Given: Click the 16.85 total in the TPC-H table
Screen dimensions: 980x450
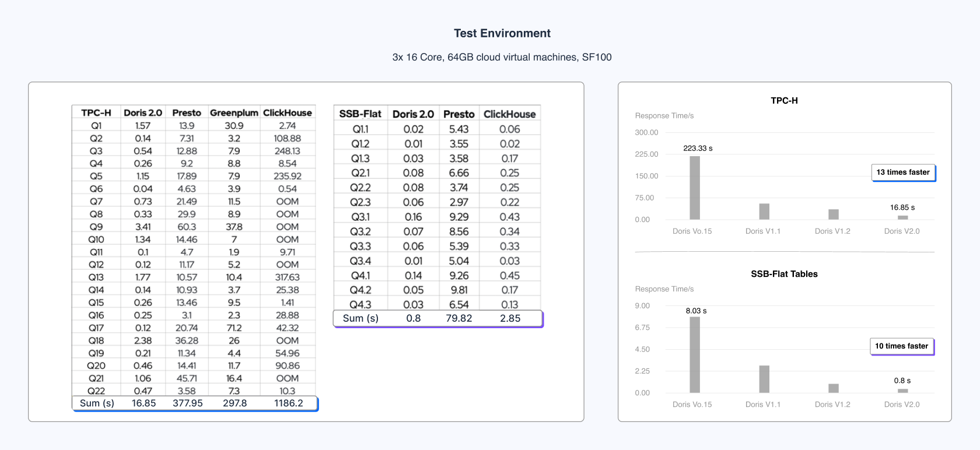Looking at the screenshot, I should [x=143, y=403].
